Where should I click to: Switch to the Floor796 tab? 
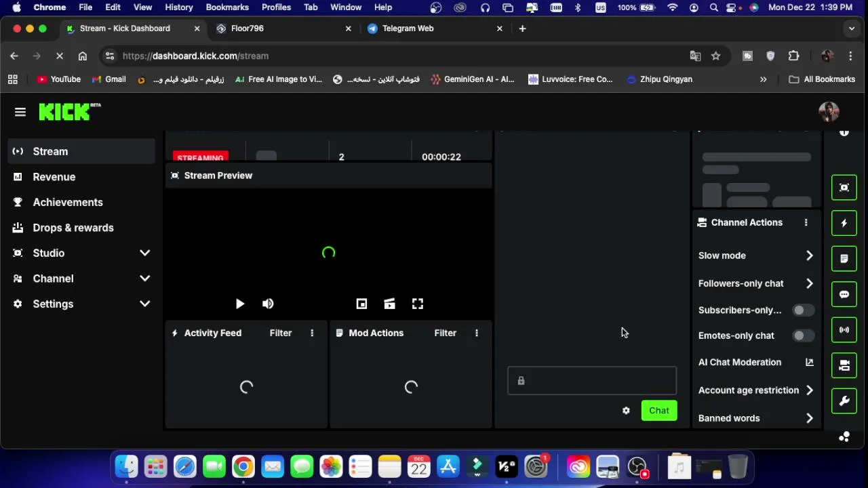point(283,28)
